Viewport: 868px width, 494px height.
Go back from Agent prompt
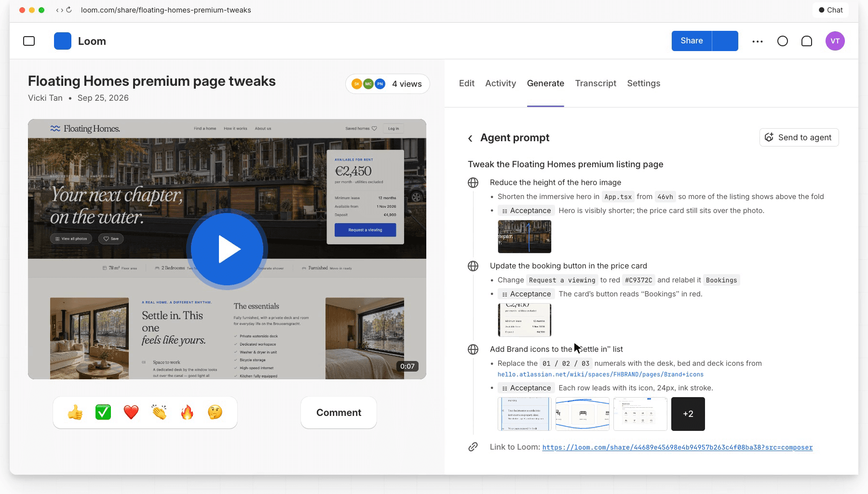470,138
